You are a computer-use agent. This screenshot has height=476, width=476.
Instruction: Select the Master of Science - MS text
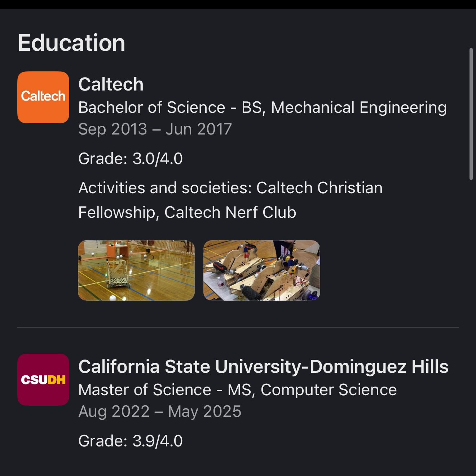tap(144, 390)
